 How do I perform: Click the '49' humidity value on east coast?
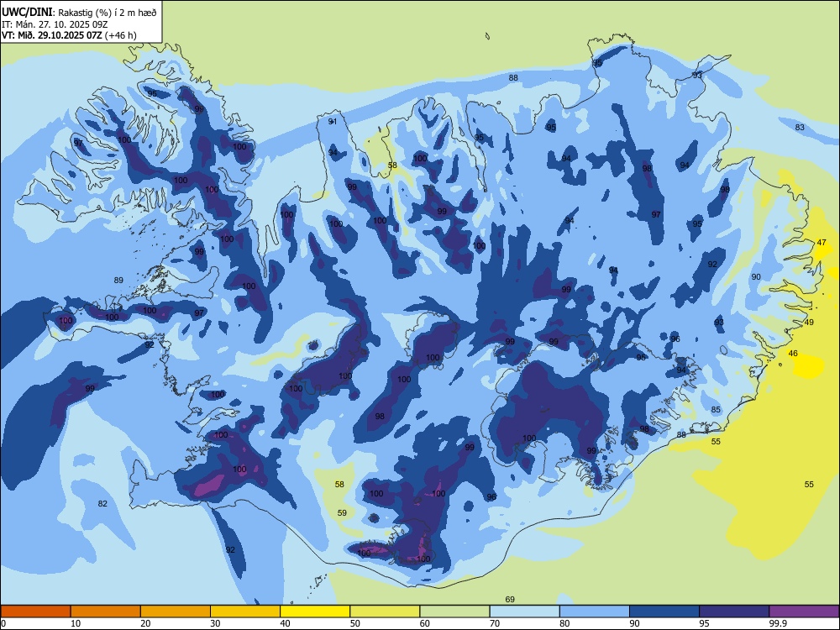[x=809, y=322]
